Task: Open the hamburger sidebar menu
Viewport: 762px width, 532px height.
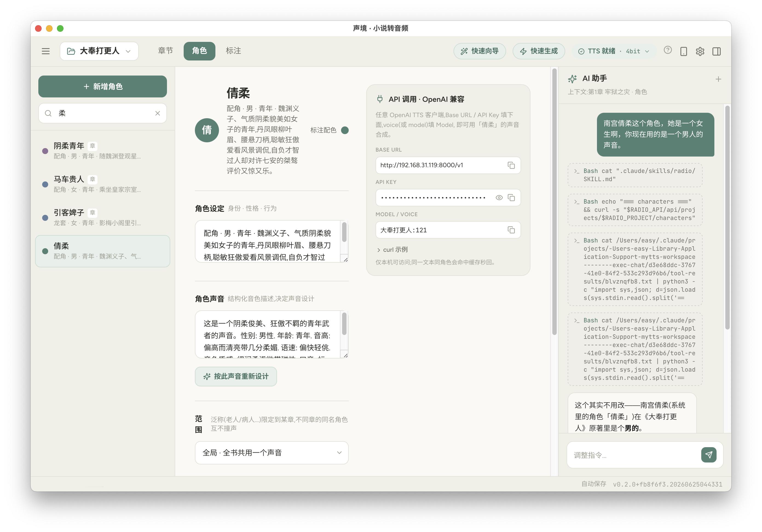Action: (x=45, y=51)
